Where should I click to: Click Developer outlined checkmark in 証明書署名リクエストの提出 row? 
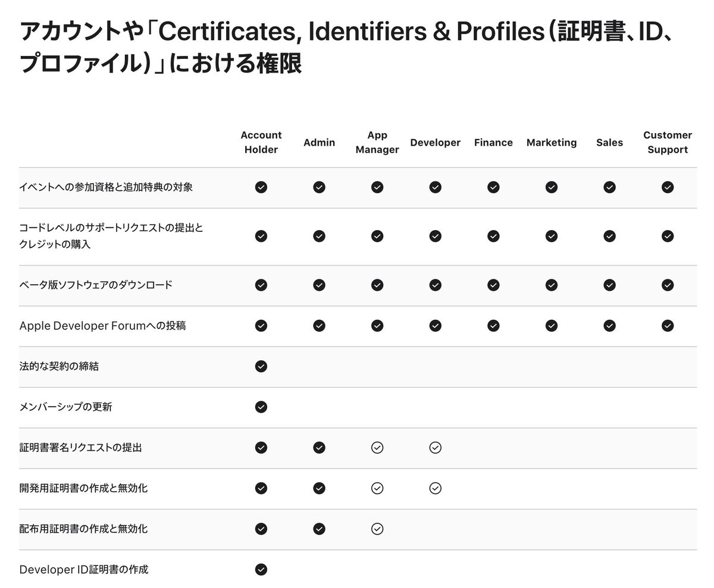point(435,448)
